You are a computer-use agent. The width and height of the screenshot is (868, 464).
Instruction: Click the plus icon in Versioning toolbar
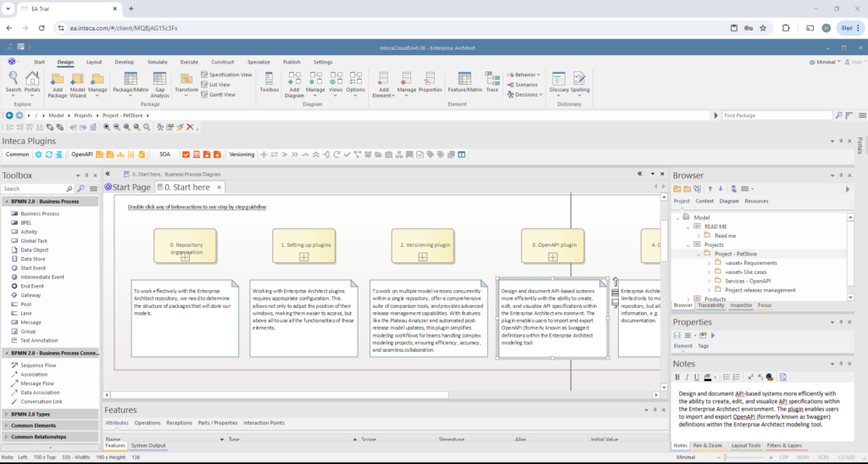coord(264,154)
